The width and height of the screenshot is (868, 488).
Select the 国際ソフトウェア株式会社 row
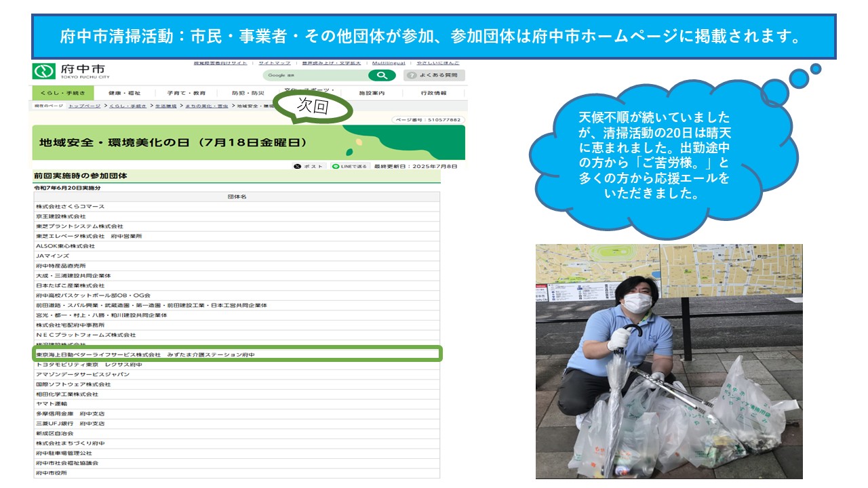[x=237, y=384]
